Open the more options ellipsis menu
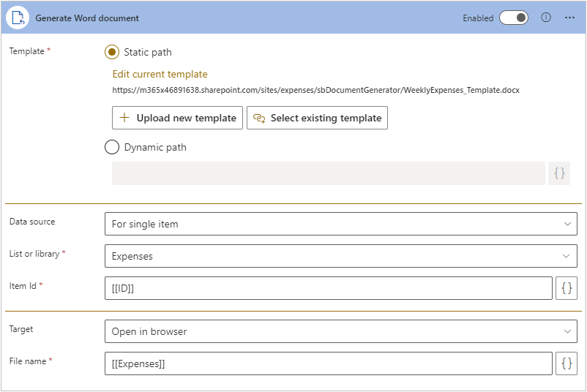Screen dimensions: 587x392 pyautogui.click(x=569, y=18)
